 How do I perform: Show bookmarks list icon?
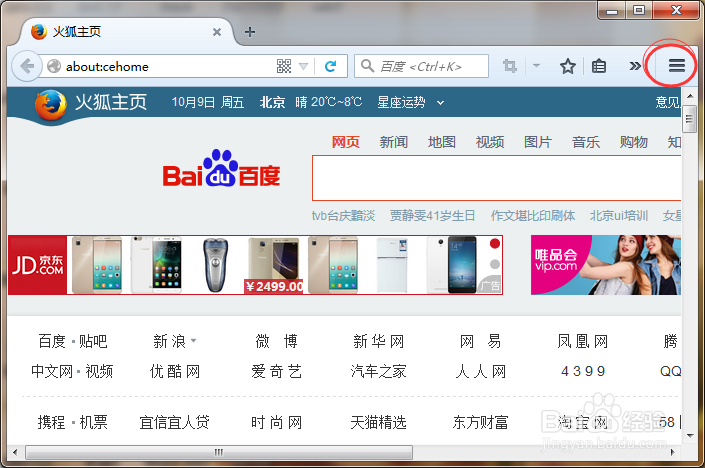pos(598,66)
